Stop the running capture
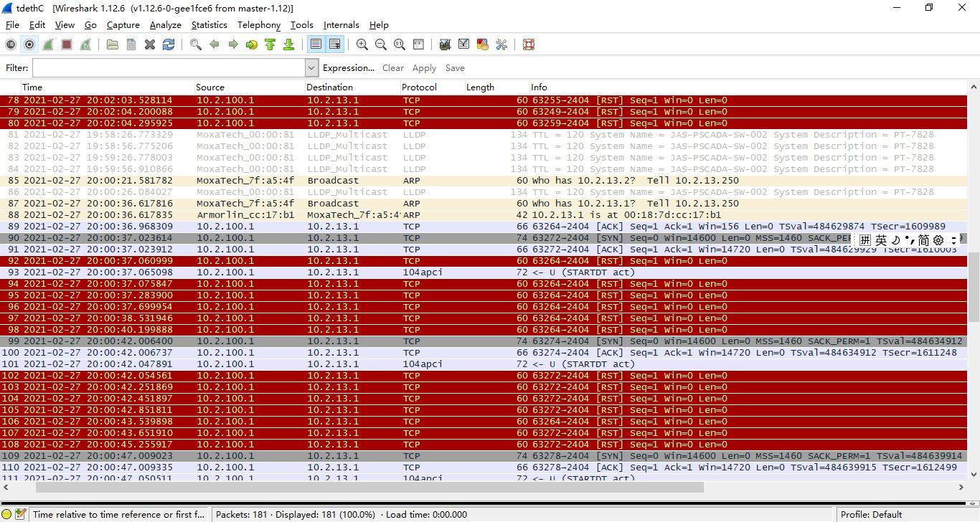 [67, 44]
